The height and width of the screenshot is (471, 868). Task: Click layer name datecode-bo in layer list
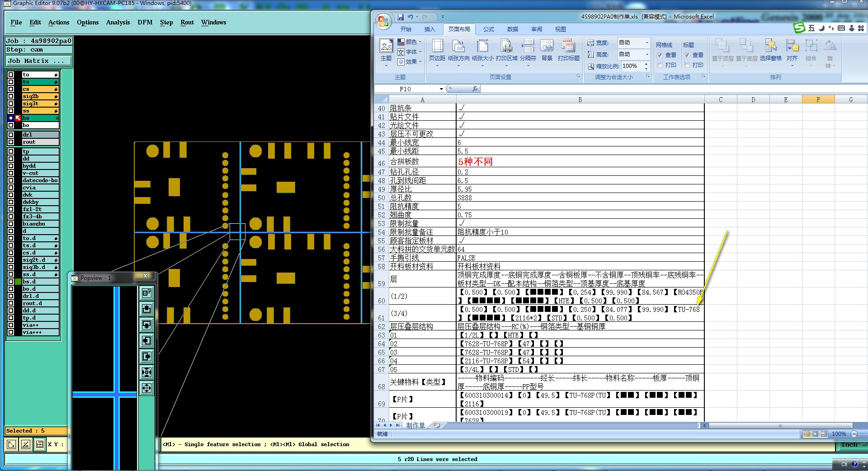(40, 180)
